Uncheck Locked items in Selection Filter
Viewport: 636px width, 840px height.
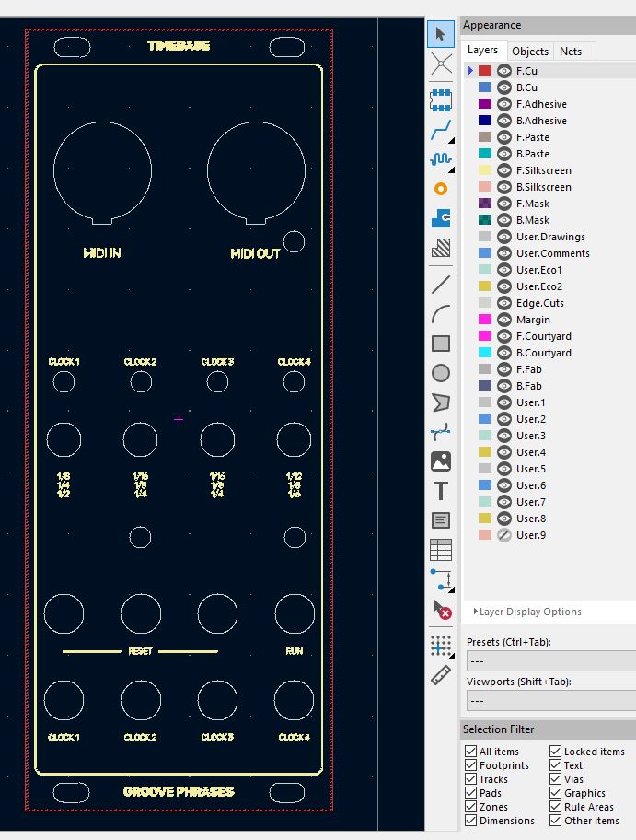pos(555,752)
